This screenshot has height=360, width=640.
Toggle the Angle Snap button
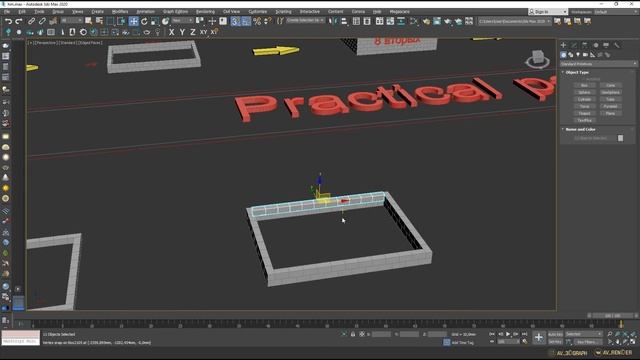246,21
